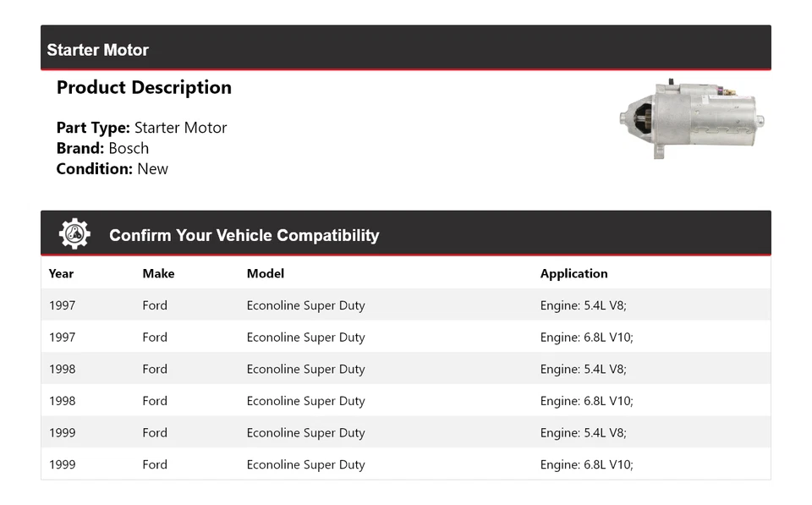Click the "Part Type: Starter Motor" line
Image resolution: width=812 pixels, height=505 pixels.
point(141,128)
